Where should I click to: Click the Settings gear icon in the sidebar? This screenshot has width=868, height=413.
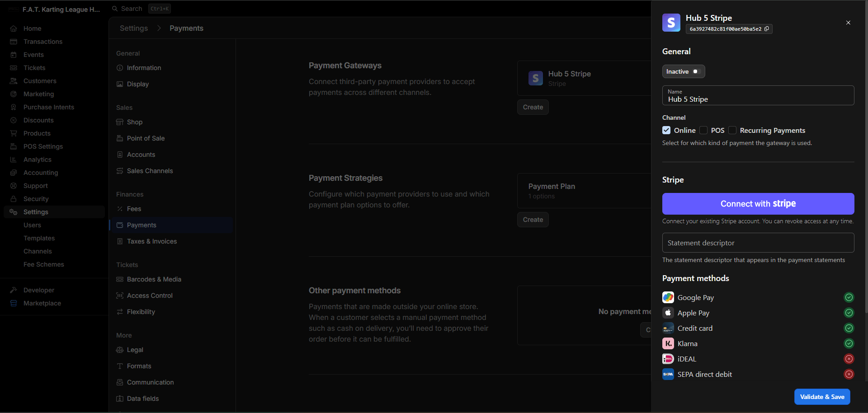point(14,212)
